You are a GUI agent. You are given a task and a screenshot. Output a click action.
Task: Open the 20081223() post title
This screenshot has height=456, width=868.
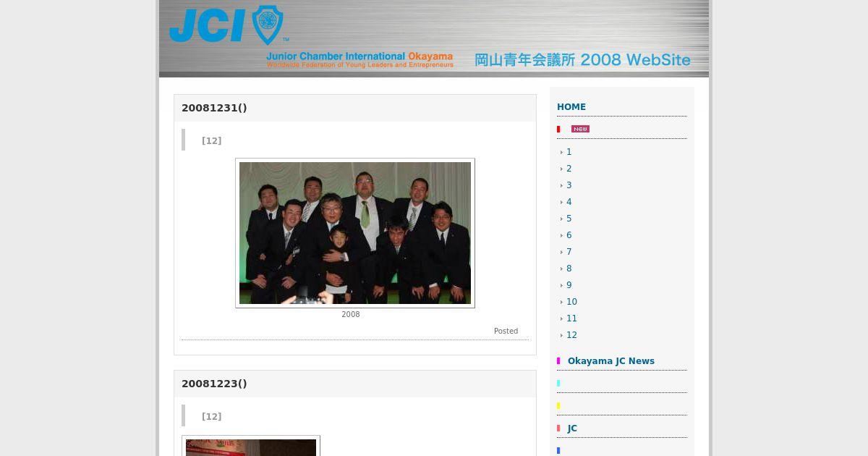(x=214, y=384)
